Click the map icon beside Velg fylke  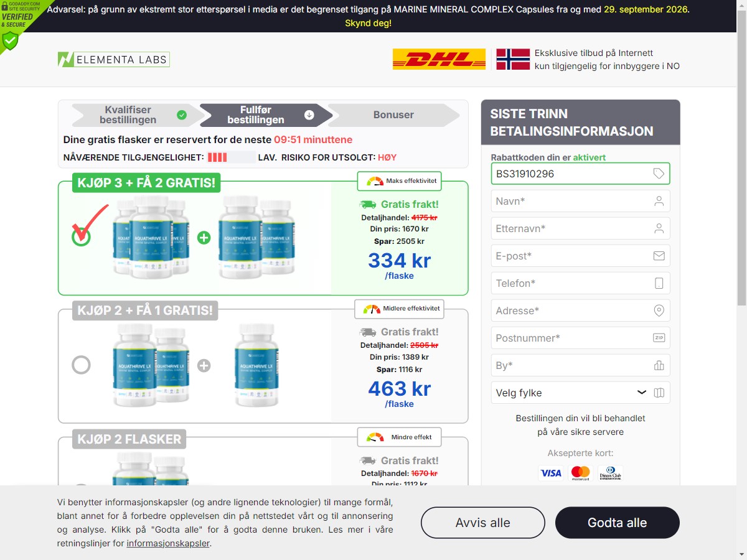[x=659, y=393]
